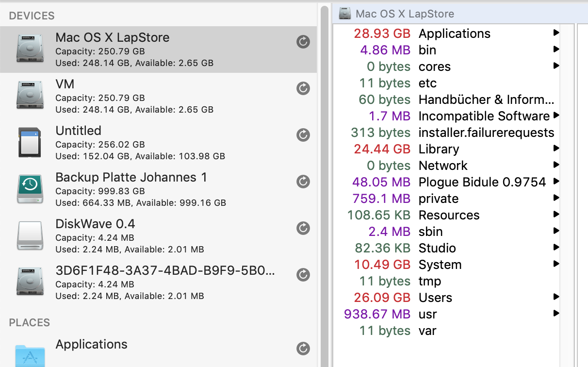The height and width of the screenshot is (367, 588).
Task: Open Applications label under Places
Action: click(x=92, y=344)
